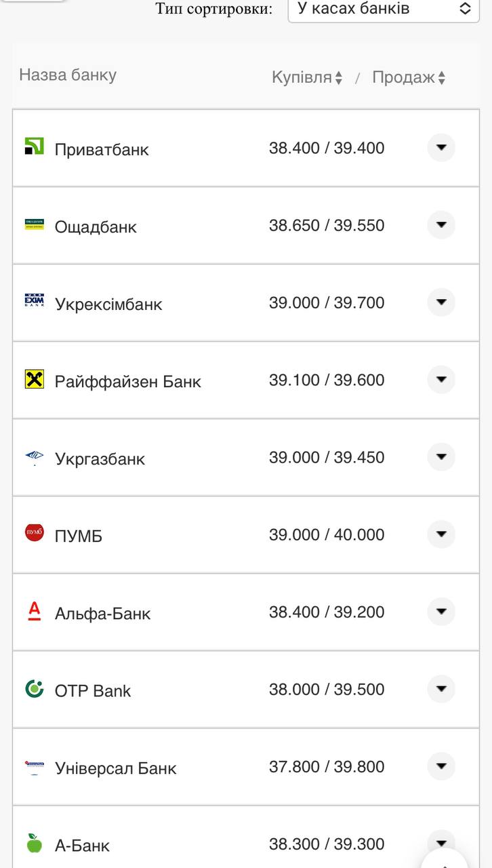This screenshot has height=868, width=492.
Task: Expand the Укрексімбанк row arrow
Action: [x=441, y=302]
